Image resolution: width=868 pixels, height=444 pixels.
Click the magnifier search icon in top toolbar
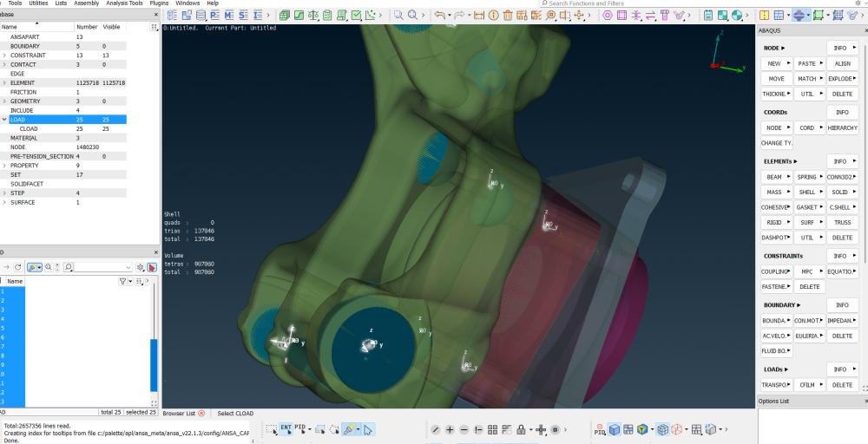coord(398,16)
